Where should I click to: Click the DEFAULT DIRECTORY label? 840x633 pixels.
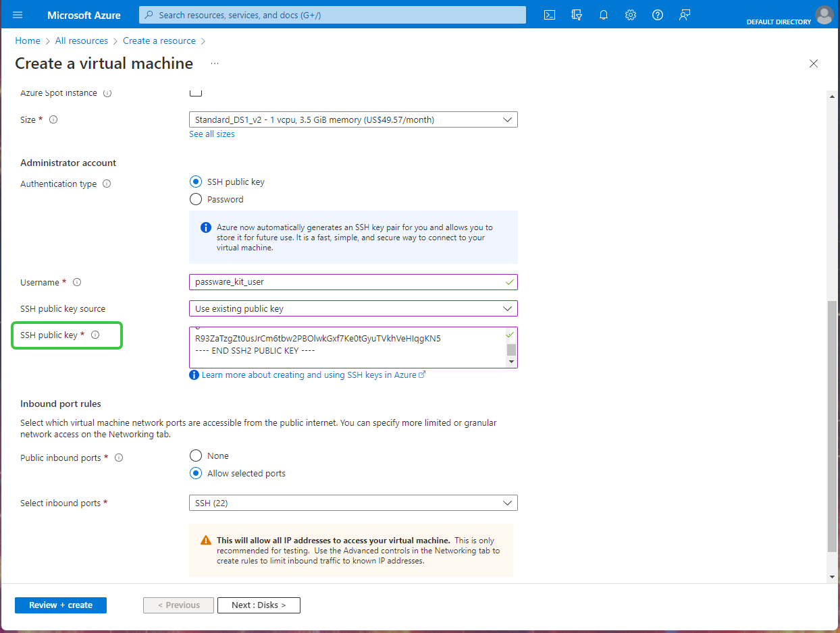pyautogui.click(x=779, y=22)
